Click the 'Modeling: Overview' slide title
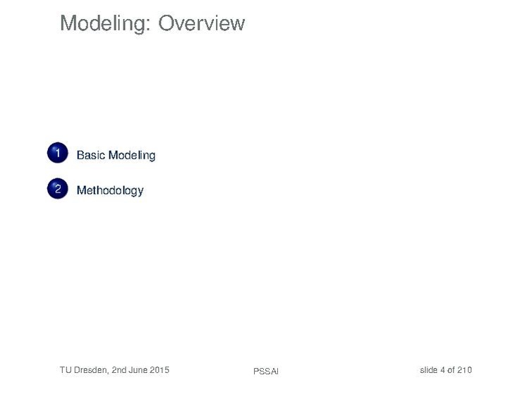Image resolution: width=532 pixels, height=399 pixels. 152,23
